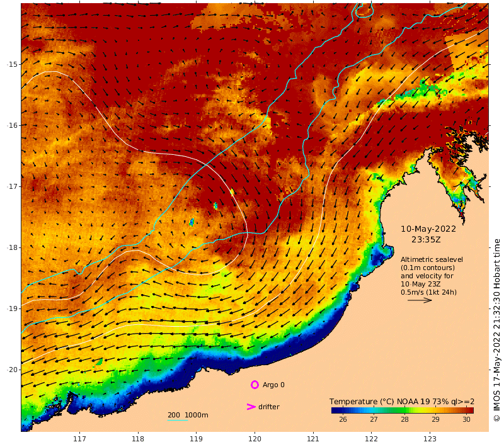The width and height of the screenshot is (504, 447).
Task: Click the latitude label -17
Action: pyautogui.click(x=12, y=186)
